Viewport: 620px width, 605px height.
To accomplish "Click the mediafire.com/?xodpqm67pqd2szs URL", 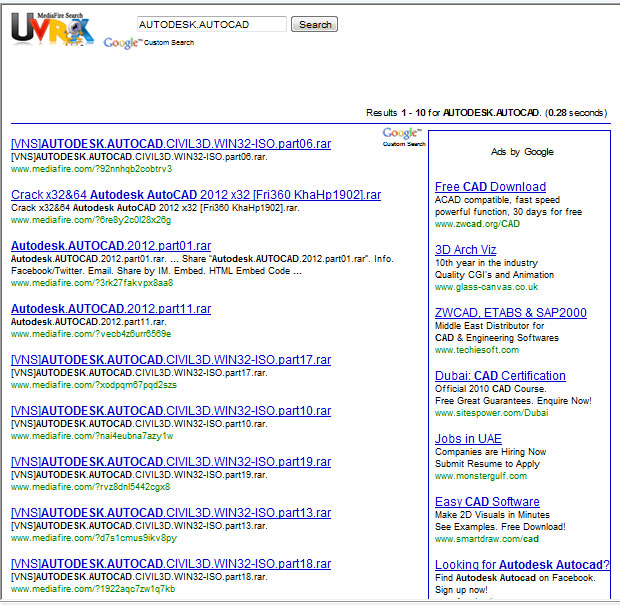I will [x=94, y=385].
